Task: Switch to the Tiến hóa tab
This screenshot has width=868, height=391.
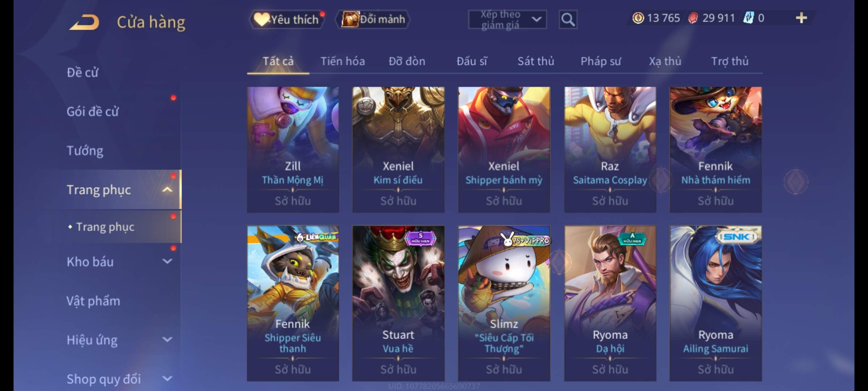Action: [342, 61]
